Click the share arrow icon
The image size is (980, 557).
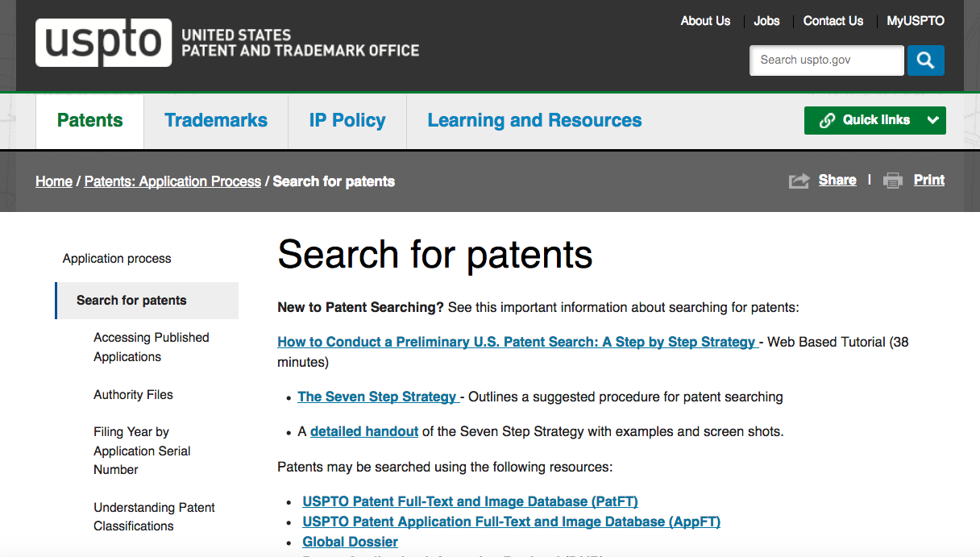(x=799, y=181)
